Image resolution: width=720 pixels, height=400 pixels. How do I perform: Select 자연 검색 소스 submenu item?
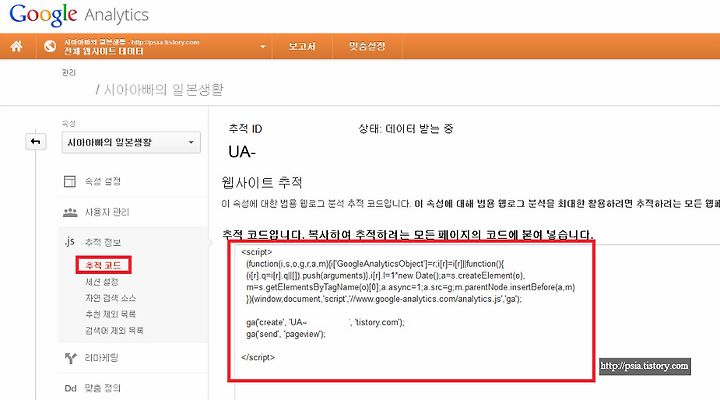coord(111,298)
